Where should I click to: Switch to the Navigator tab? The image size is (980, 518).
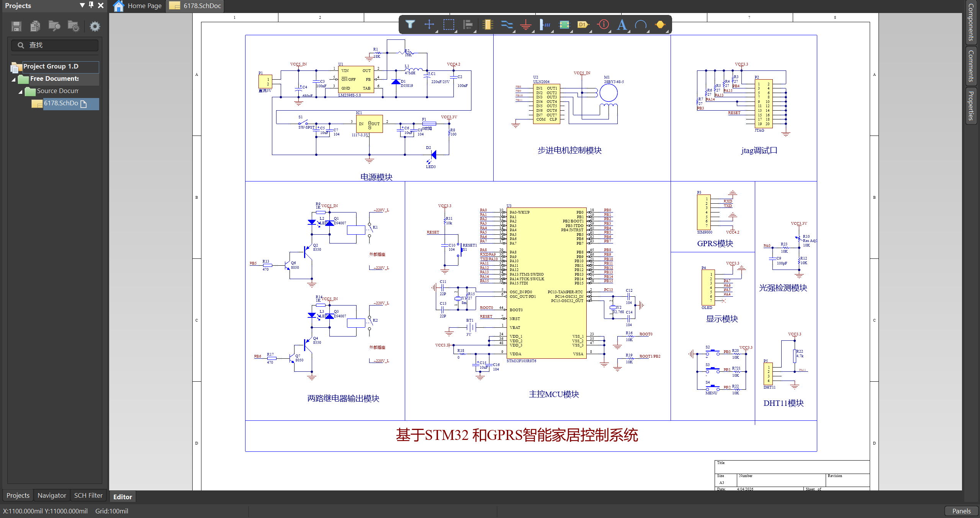pyautogui.click(x=52, y=495)
